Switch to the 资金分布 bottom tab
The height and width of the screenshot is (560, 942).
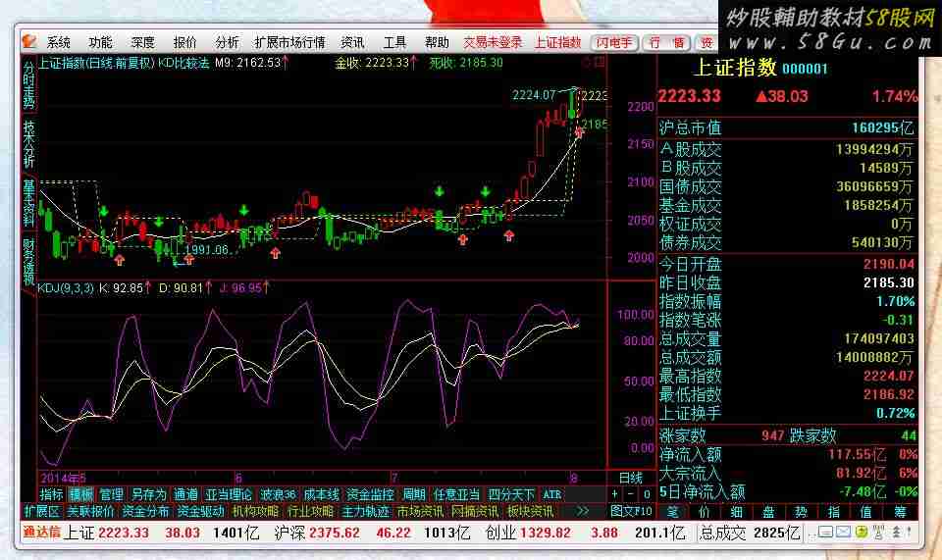coord(145,511)
